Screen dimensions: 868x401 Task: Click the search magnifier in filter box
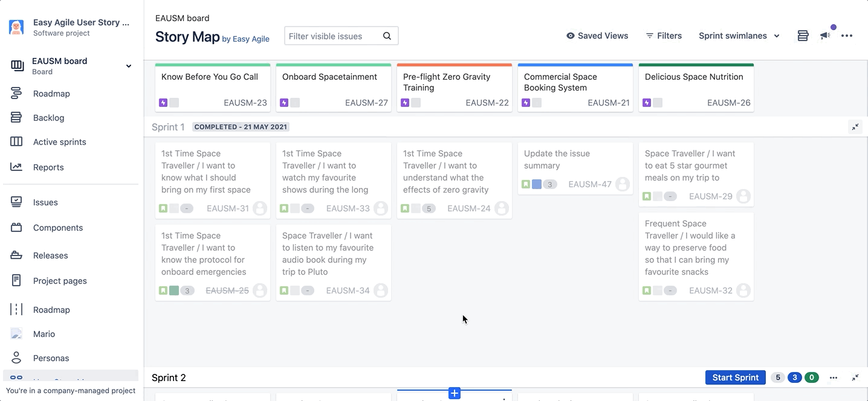point(387,36)
